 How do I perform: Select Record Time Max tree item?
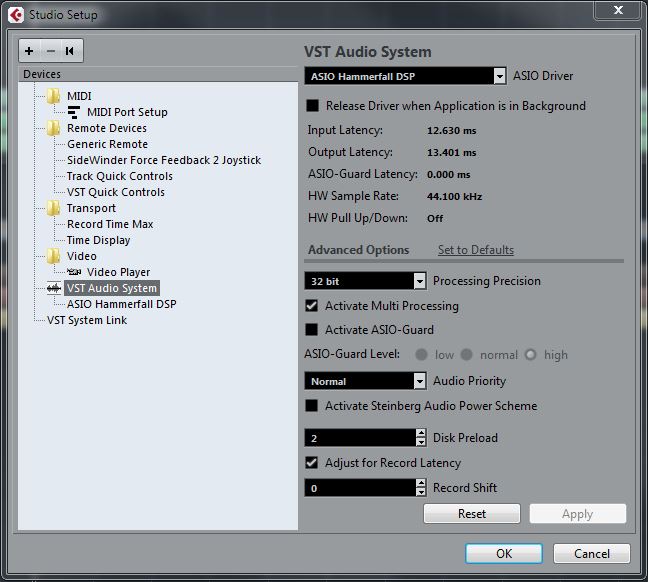110,224
